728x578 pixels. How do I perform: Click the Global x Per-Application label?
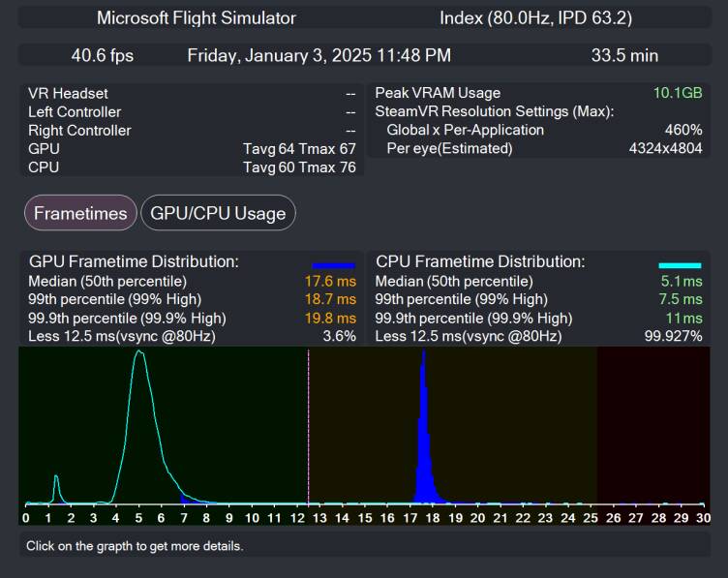point(466,130)
